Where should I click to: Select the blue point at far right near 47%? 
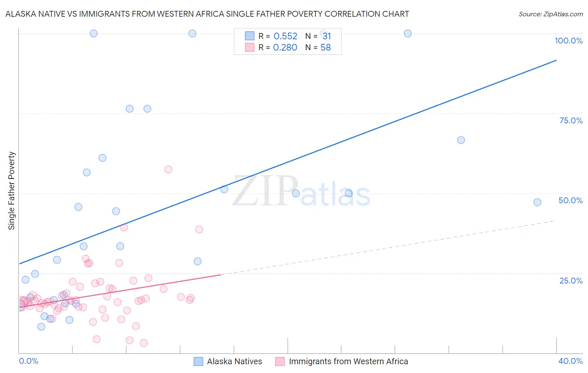click(x=537, y=202)
